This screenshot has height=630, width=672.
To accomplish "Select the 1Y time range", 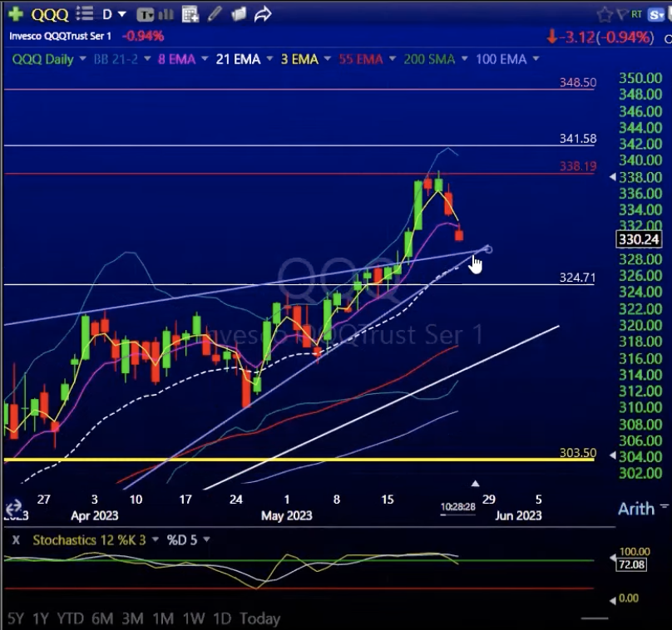I will point(41,618).
